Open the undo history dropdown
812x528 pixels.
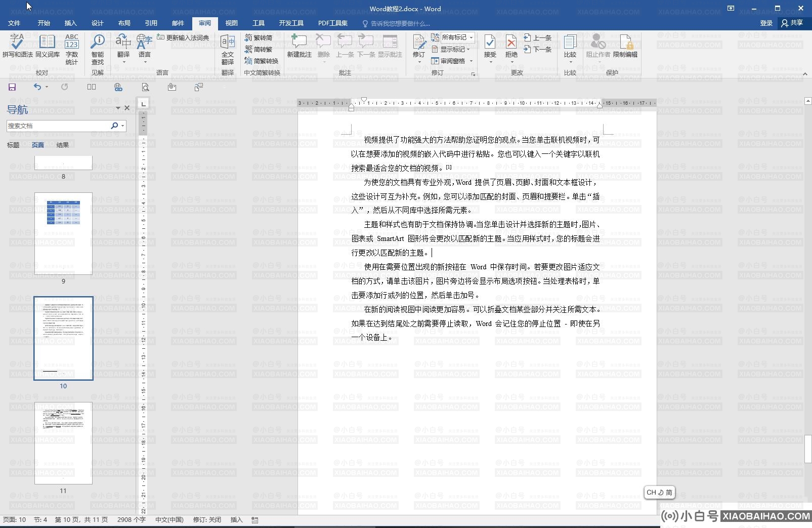[47, 87]
